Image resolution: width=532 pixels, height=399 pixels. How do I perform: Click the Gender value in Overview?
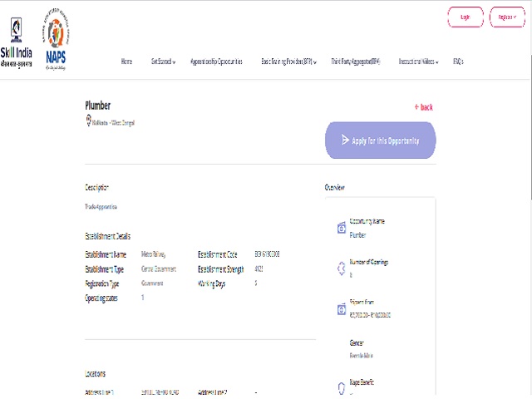coord(362,356)
